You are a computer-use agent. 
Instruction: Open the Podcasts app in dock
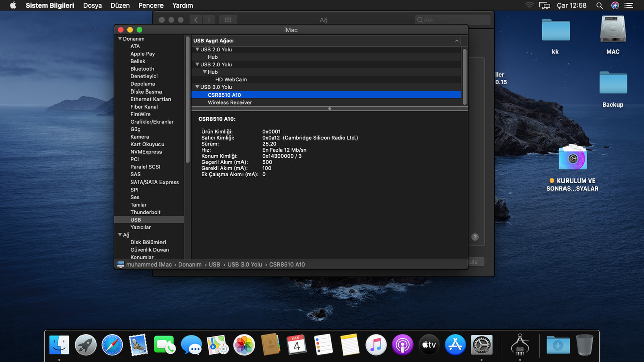(x=403, y=345)
